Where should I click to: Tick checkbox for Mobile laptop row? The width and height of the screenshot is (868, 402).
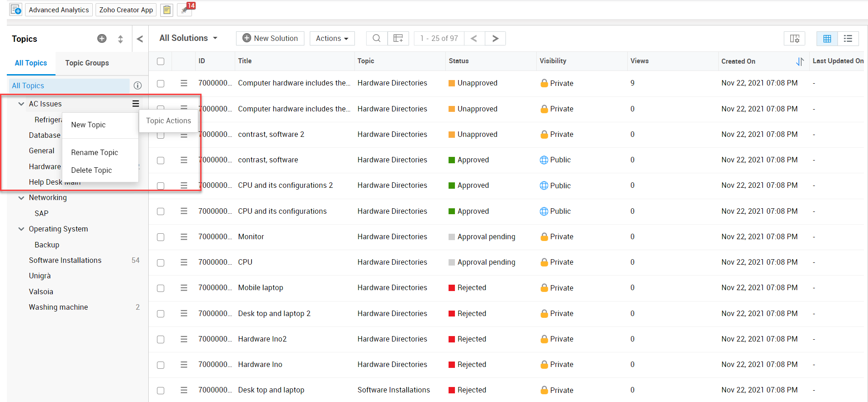(161, 288)
